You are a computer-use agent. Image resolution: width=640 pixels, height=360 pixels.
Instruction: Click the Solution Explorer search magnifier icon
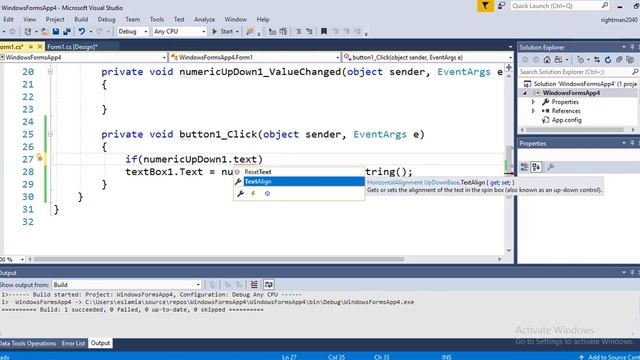[635, 72]
